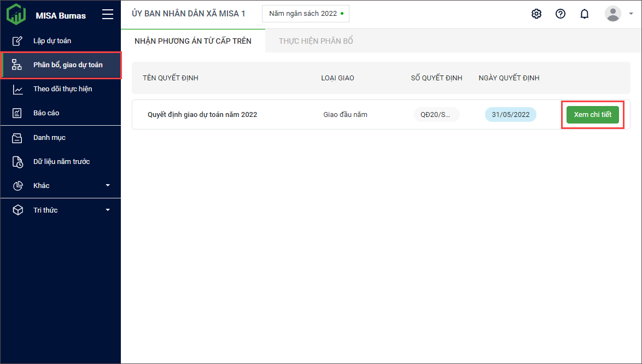
Task: Open Danh mục in sidebar
Action: point(49,138)
